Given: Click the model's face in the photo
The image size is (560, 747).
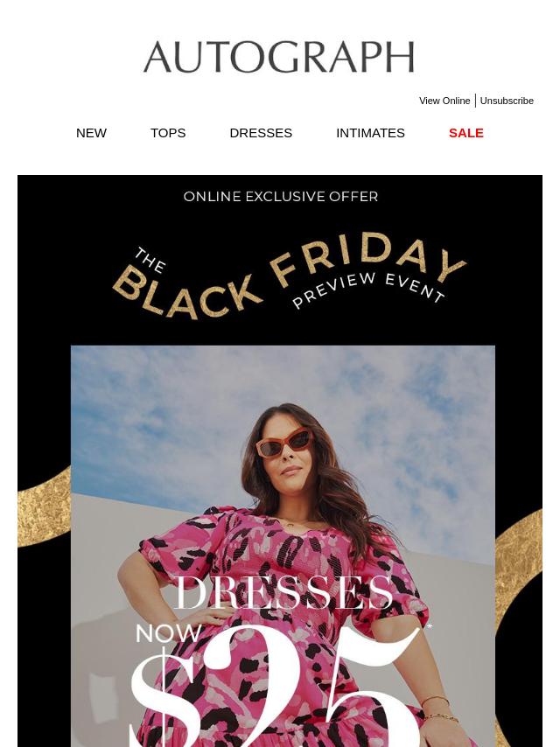Looking at the screenshot, I should click(287, 450).
